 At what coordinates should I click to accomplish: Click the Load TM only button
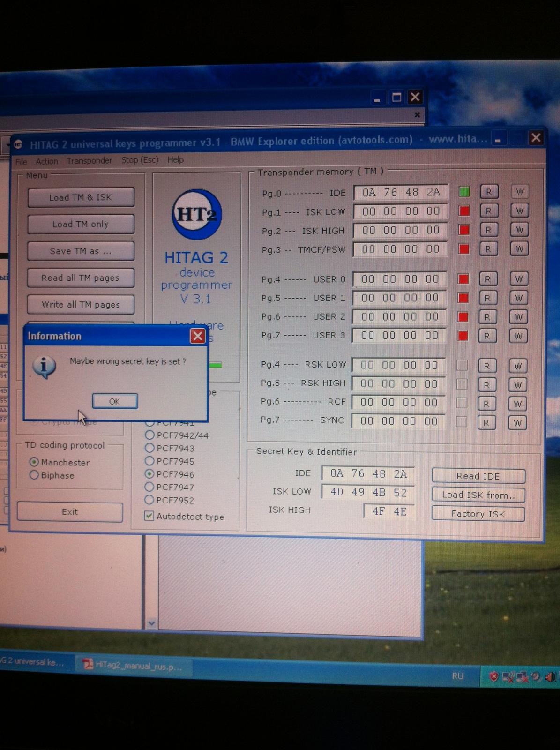(81, 224)
